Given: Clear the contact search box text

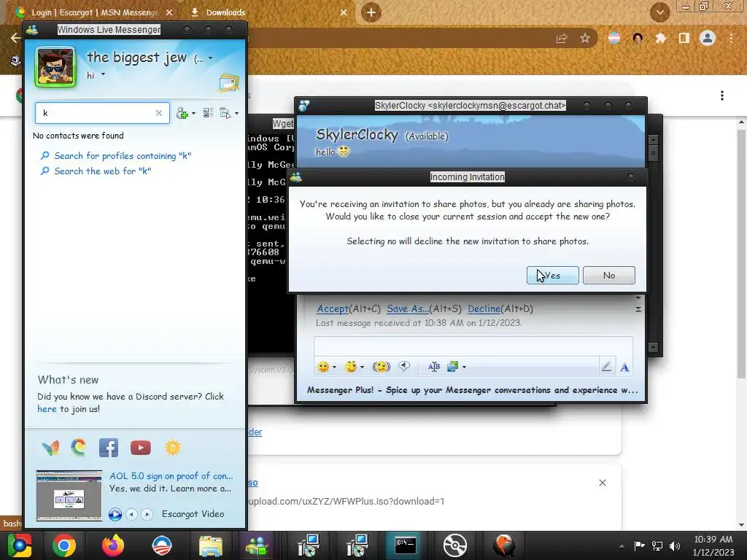Looking at the screenshot, I should [x=158, y=113].
